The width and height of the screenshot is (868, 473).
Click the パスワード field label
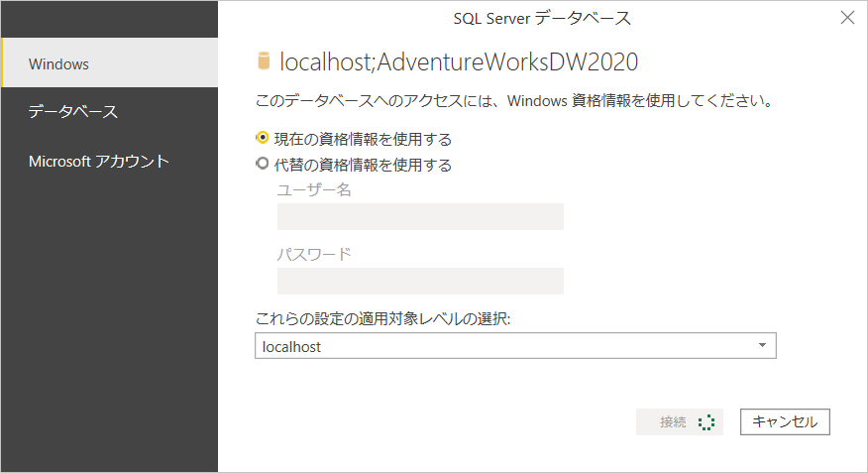(314, 254)
